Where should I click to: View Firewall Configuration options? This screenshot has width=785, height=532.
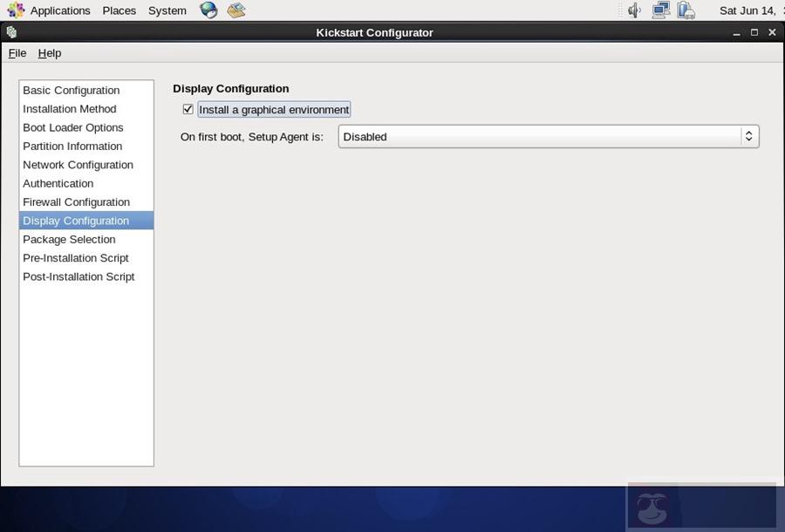pos(76,201)
